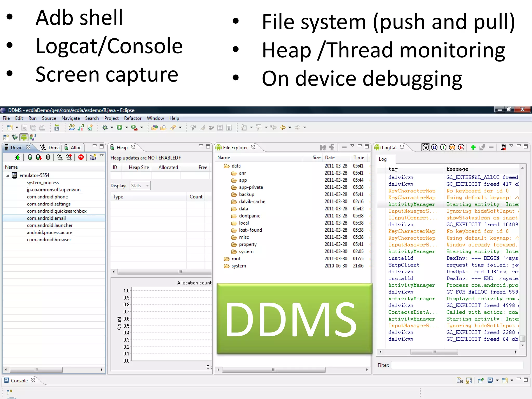
Task: Toggle the Verbose (V) log level filter
Action: [x=425, y=148]
